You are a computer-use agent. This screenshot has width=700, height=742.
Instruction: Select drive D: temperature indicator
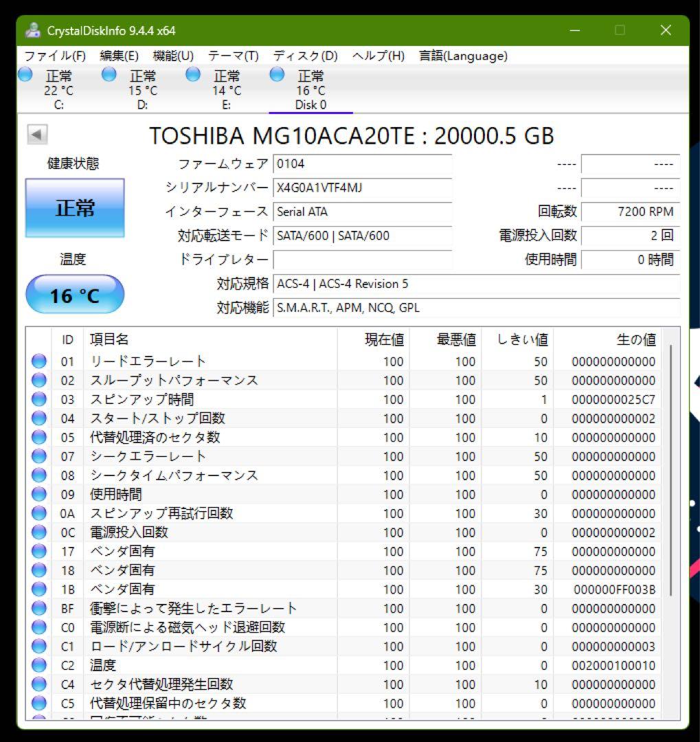(x=142, y=89)
